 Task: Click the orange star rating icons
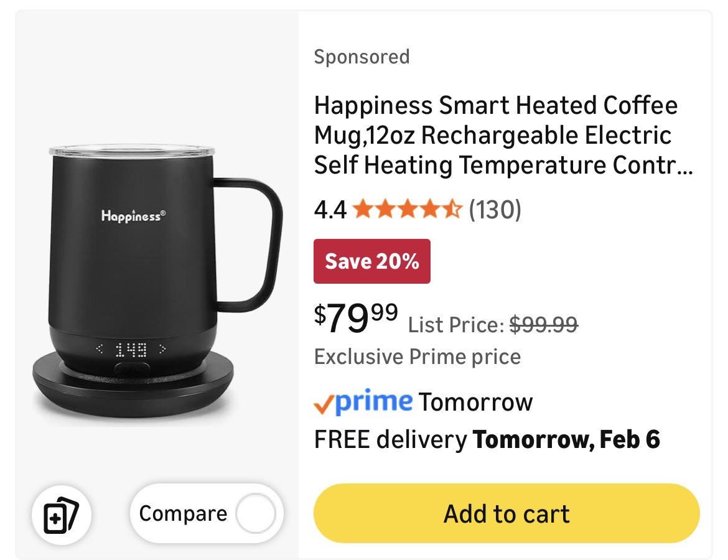pyautogui.click(x=407, y=210)
